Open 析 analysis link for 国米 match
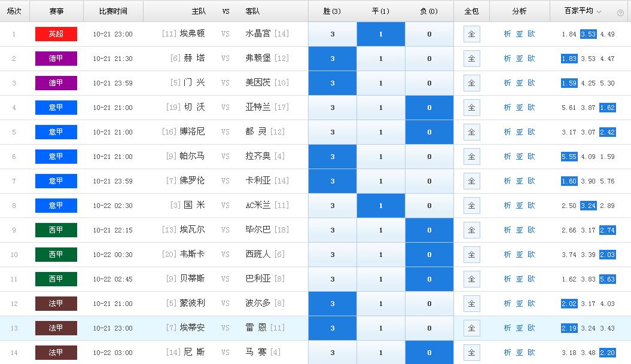 click(x=507, y=206)
